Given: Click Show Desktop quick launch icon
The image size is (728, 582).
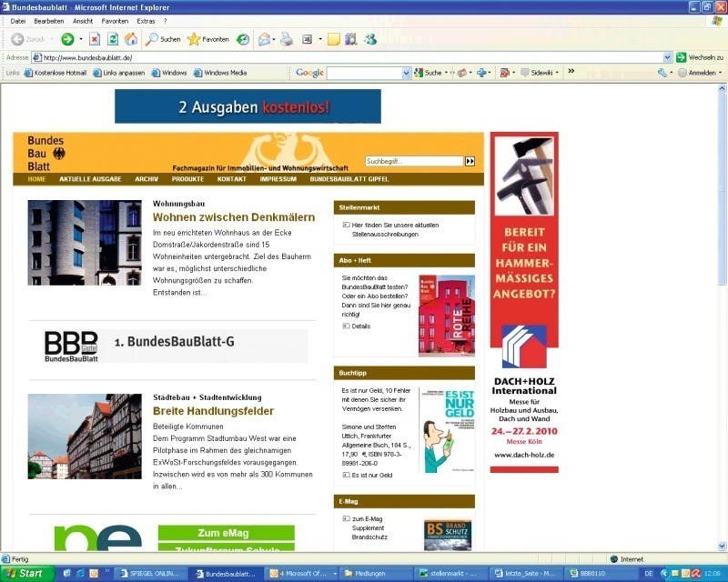Looking at the screenshot, I should click(x=66, y=574).
